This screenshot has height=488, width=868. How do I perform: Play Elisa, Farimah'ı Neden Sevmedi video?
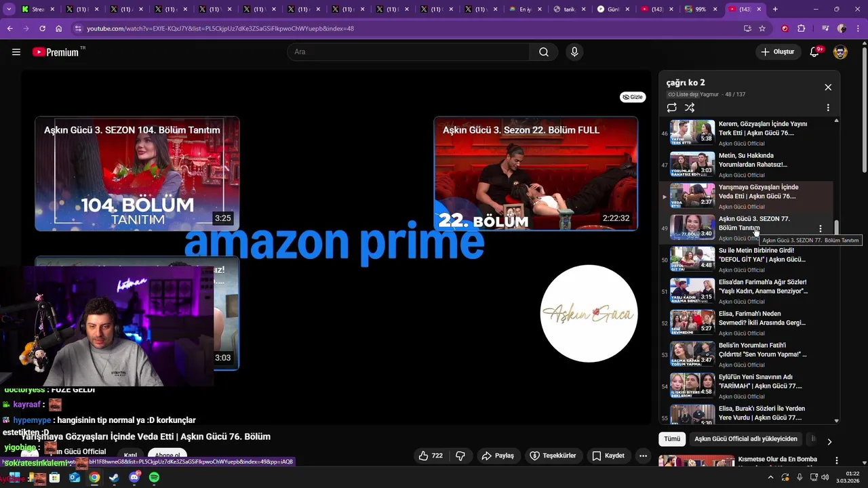tap(747, 323)
